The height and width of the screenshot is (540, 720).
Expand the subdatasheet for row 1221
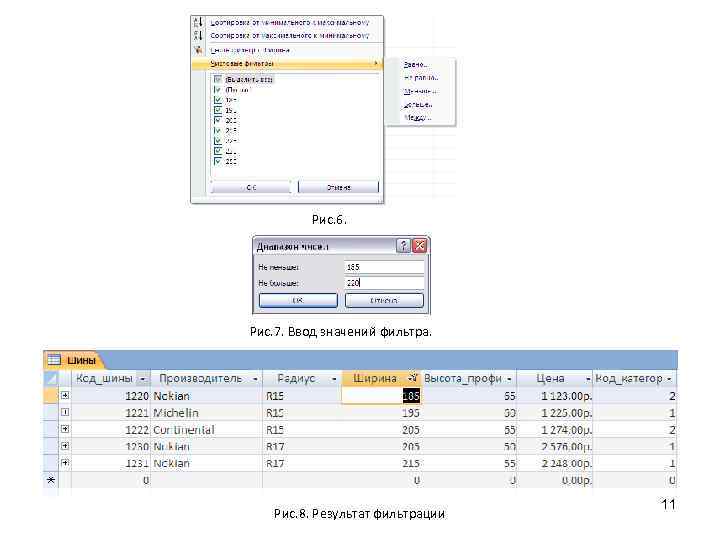(65, 412)
